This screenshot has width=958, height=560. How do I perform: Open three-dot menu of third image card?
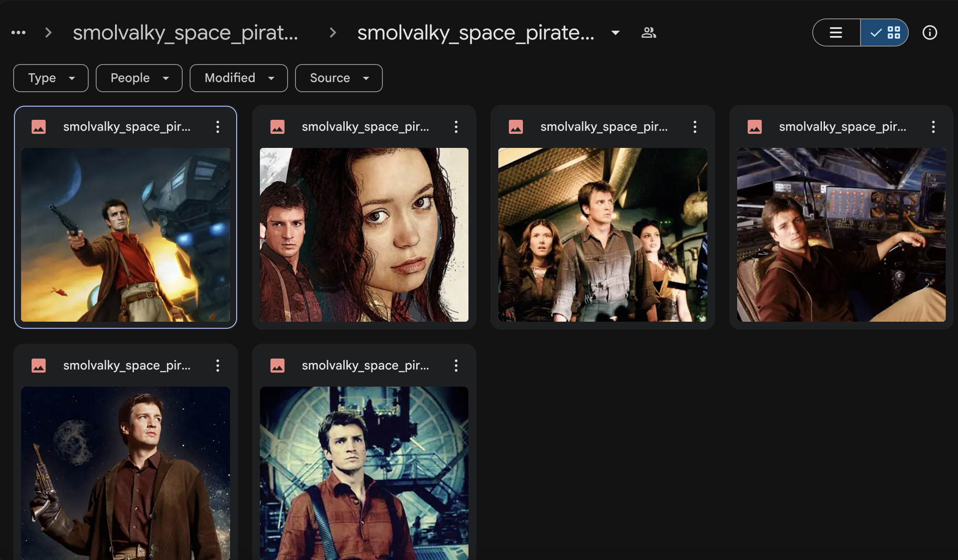pos(695,127)
